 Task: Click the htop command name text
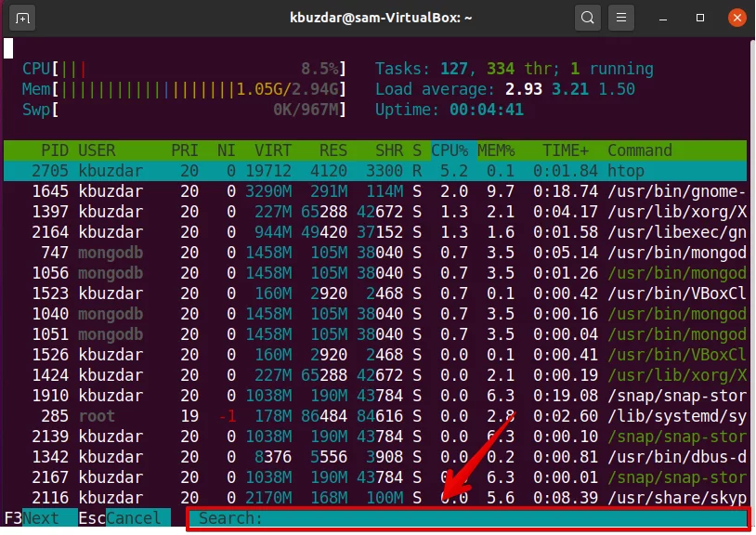626,171
